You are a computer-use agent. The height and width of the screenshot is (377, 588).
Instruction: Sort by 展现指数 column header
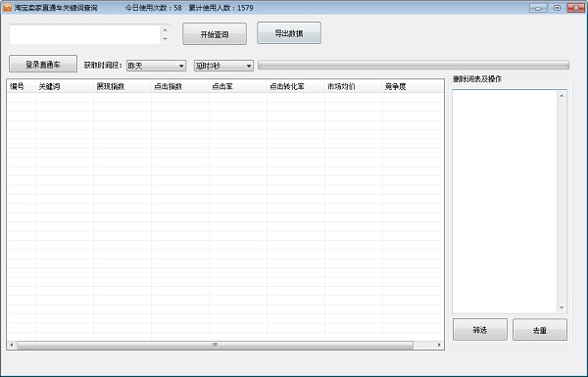[122, 86]
